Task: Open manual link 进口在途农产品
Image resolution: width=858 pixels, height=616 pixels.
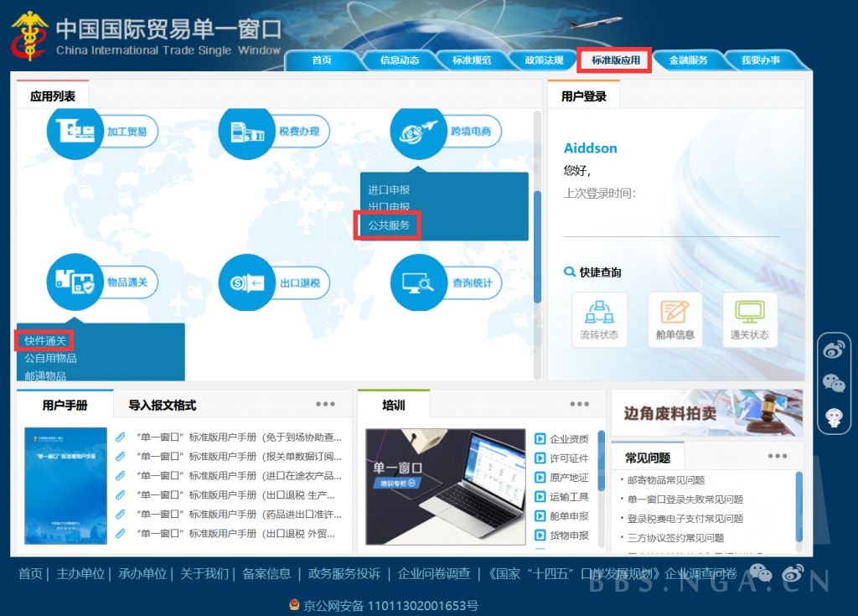Action: (x=239, y=476)
